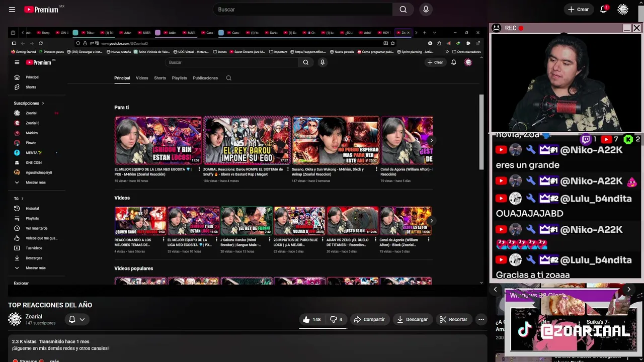The width and height of the screenshot is (644, 362).
Task: Click channel search magnifier after Publicaciones tab
Action: click(x=228, y=78)
